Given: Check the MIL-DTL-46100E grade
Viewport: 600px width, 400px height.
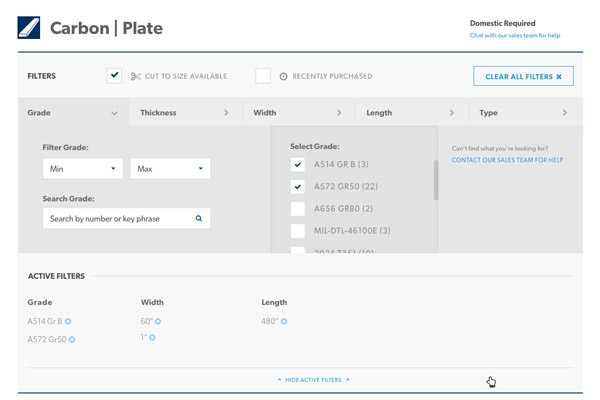Looking at the screenshot, I should pos(298,231).
